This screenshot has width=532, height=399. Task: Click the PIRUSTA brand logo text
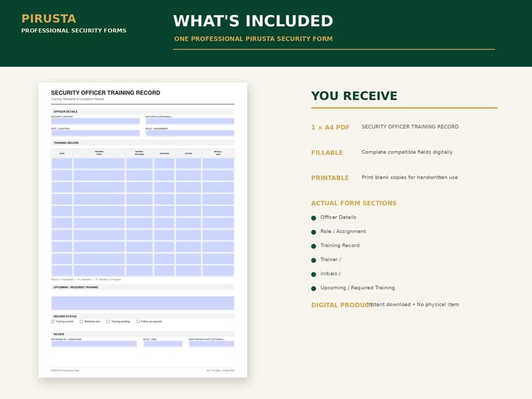click(49, 19)
